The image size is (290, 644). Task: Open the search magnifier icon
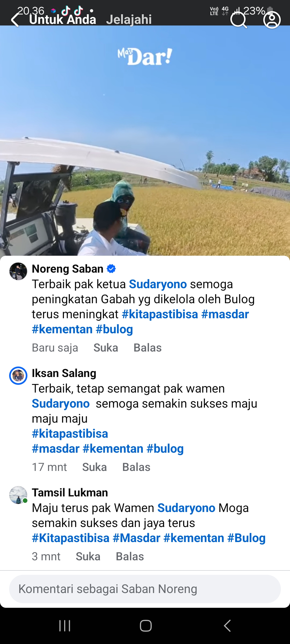pos(238,20)
